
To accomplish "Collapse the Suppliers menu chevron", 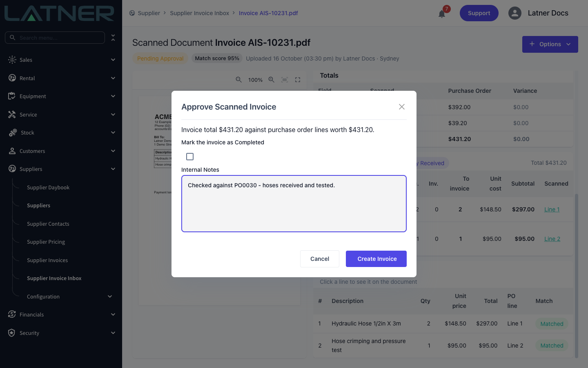I will 113,169.
